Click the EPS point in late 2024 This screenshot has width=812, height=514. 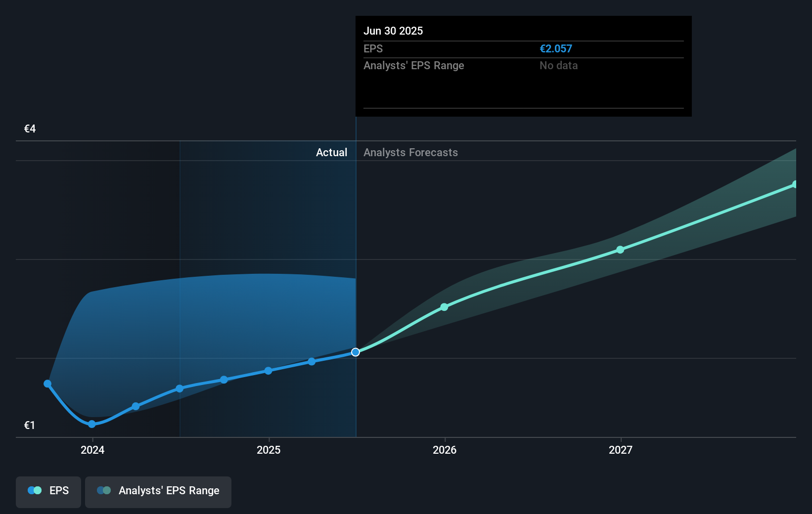[x=224, y=380]
